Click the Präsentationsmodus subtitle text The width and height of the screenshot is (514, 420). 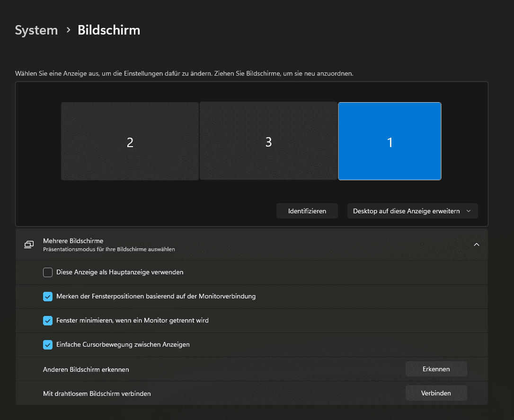[109, 249]
